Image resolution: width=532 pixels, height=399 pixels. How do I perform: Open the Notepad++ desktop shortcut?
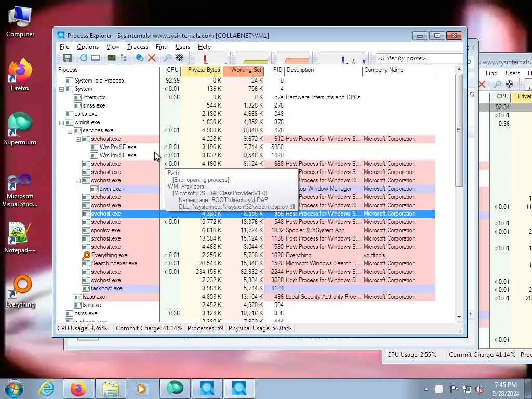(x=20, y=238)
